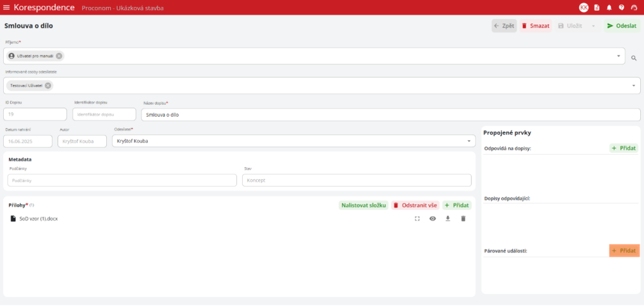This screenshot has width=644, height=306.
Task: Open the document icon in the top bar
Action: pos(597,8)
